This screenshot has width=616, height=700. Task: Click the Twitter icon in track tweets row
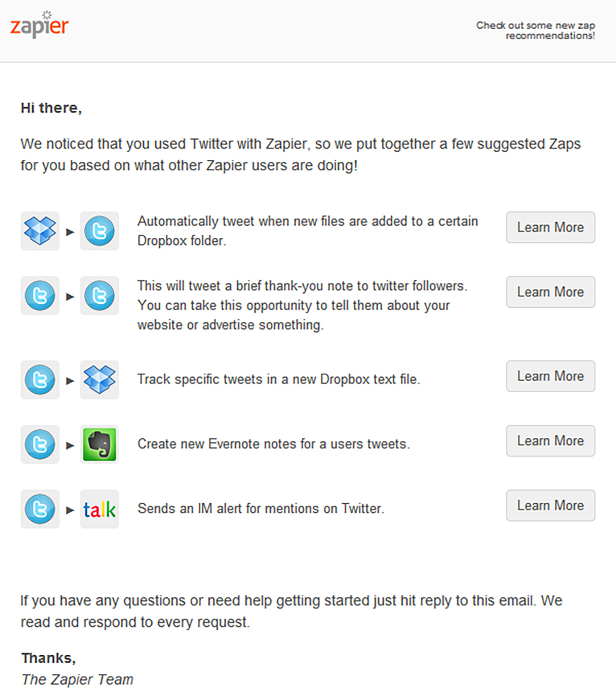(40, 380)
